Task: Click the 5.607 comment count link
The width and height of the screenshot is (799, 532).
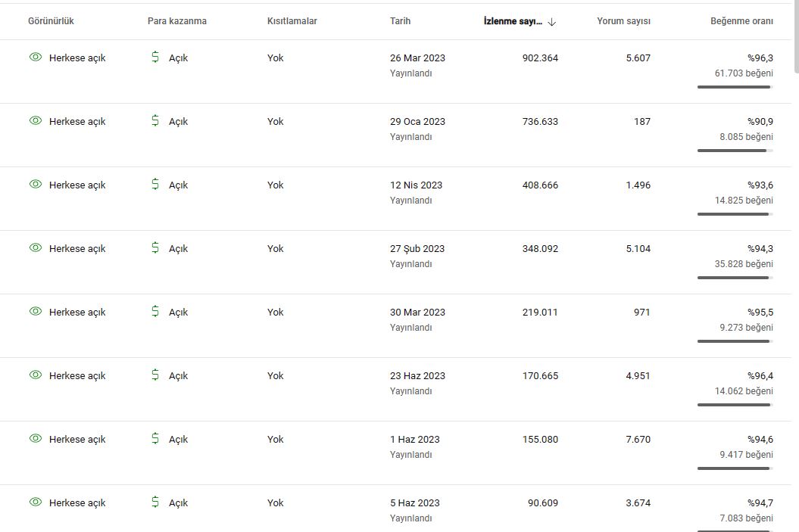Action: tap(638, 58)
